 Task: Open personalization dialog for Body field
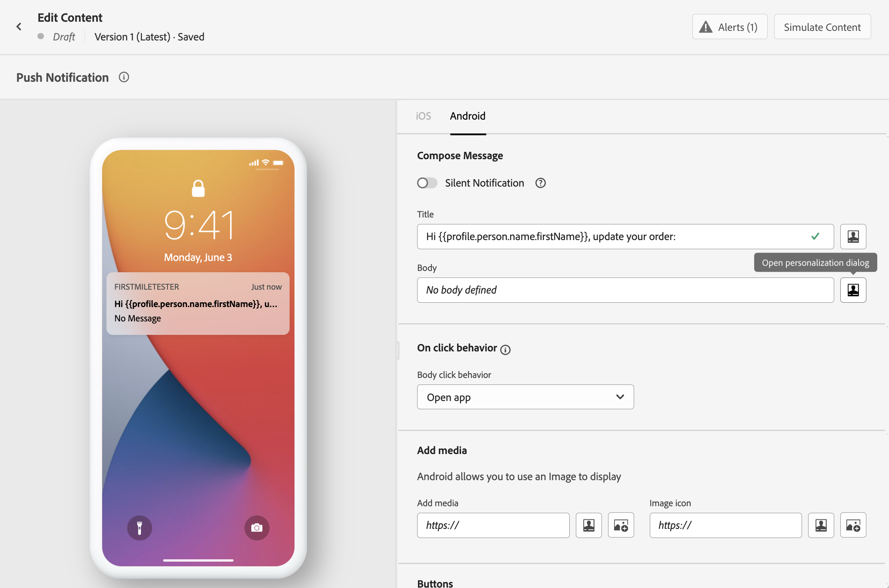point(852,290)
